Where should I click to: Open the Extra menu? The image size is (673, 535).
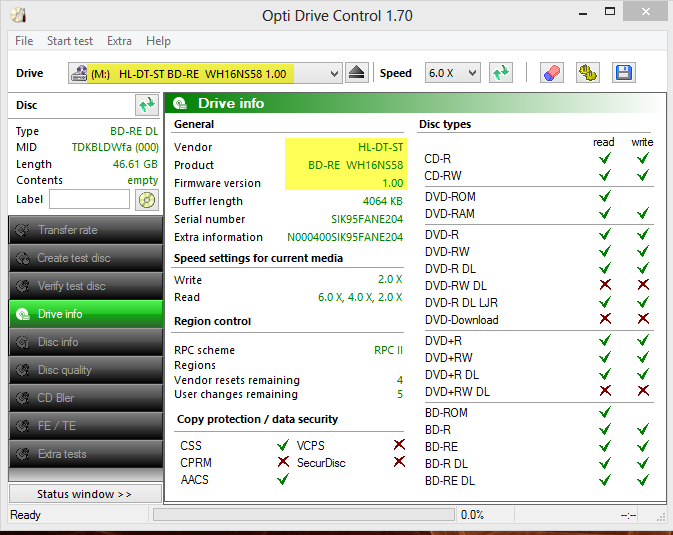click(119, 41)
